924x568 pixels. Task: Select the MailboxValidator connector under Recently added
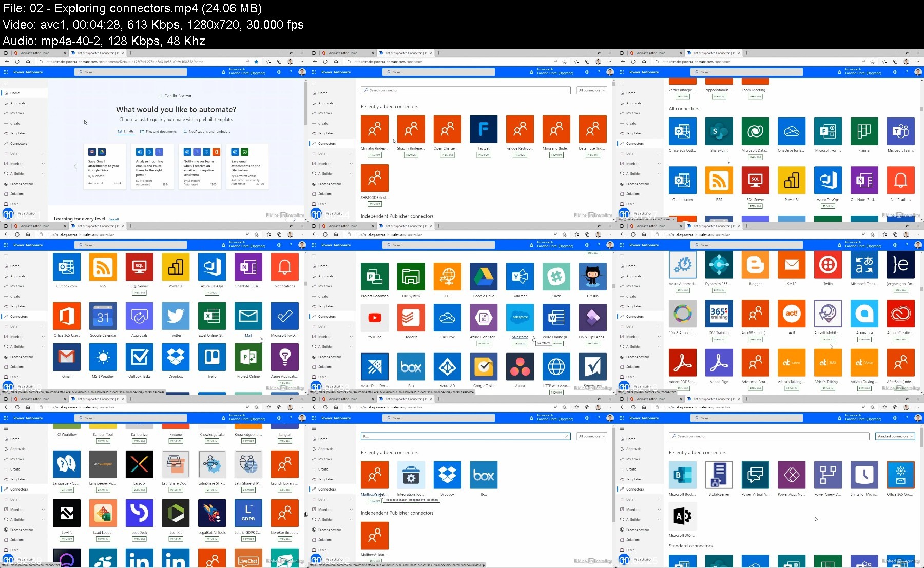[375, 475]
